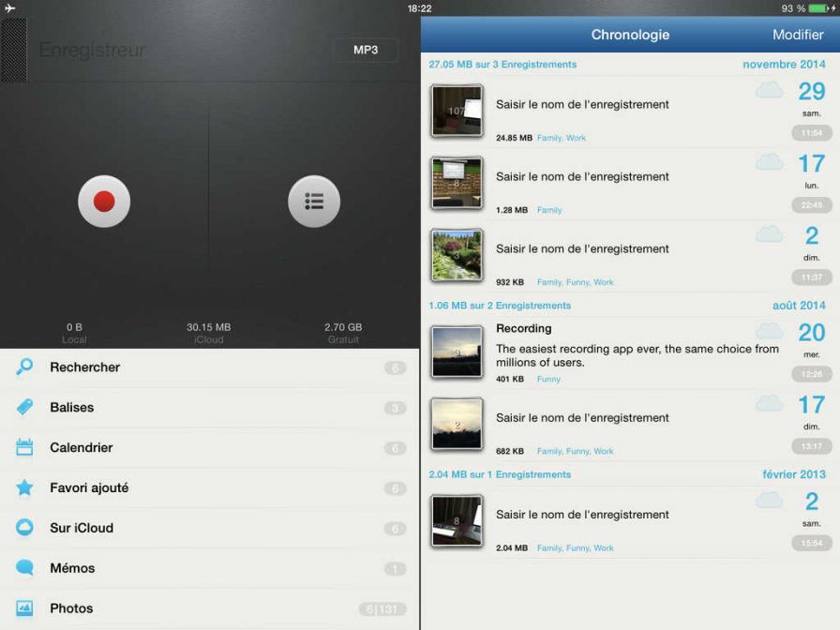
Task: Tap the Balises tag icon
Action: click(24, 408)
